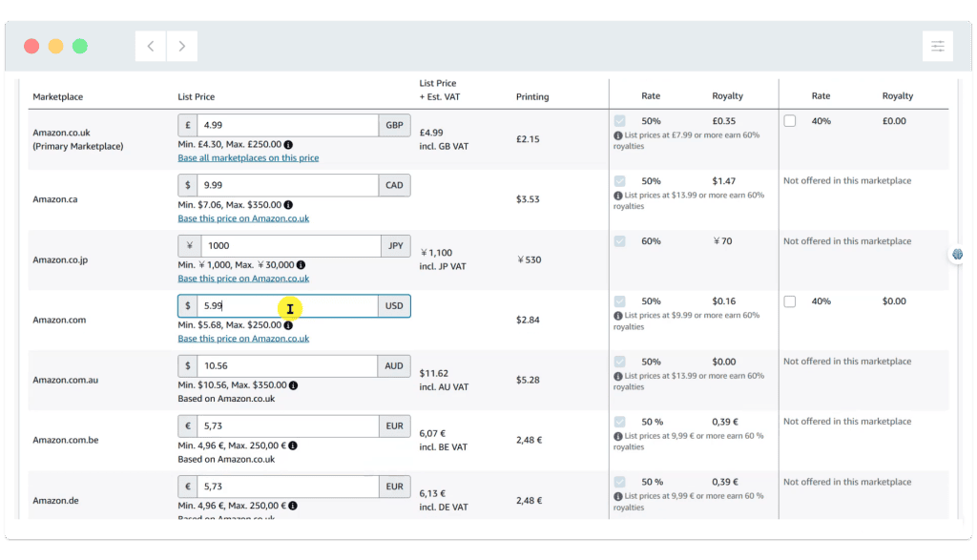The height and width of the screenshot is (560, 977).
Task: Click the info icon in the Amazon.com.au list price row
Action: (x=294, y=385)
